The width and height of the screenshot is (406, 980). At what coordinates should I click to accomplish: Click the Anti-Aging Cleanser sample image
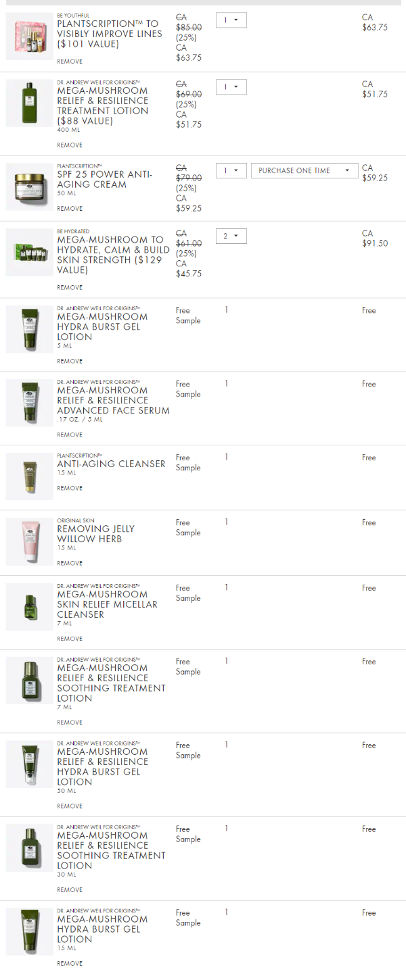pos(29,476)
